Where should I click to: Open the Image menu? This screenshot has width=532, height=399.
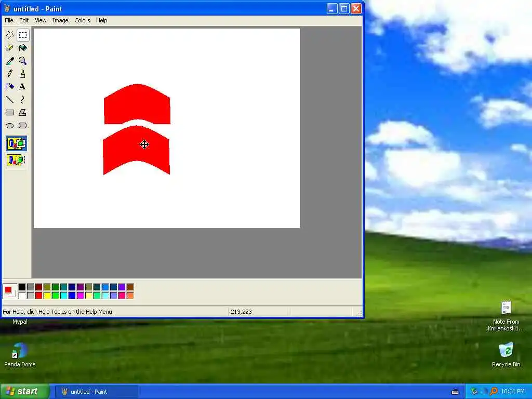(60, 20)
